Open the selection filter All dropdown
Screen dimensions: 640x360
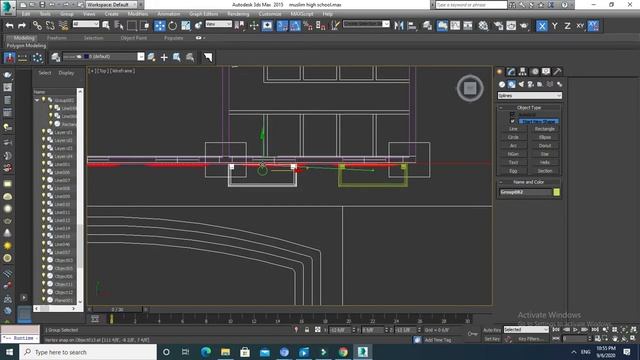coord(86,24)
